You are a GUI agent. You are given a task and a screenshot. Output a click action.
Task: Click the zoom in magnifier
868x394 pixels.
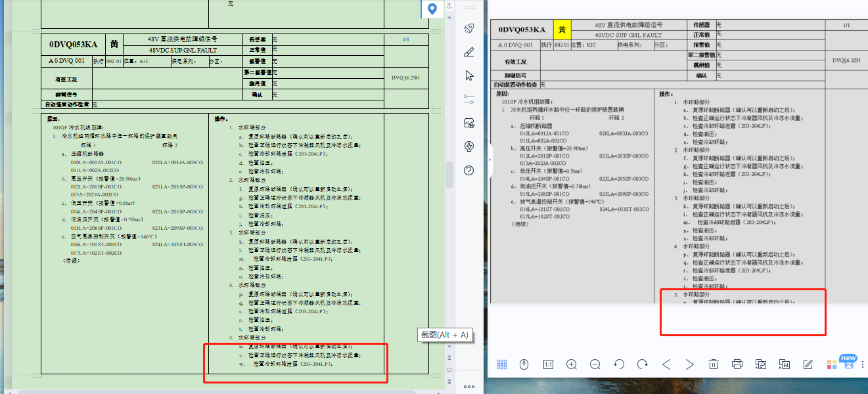click(572, 364)
